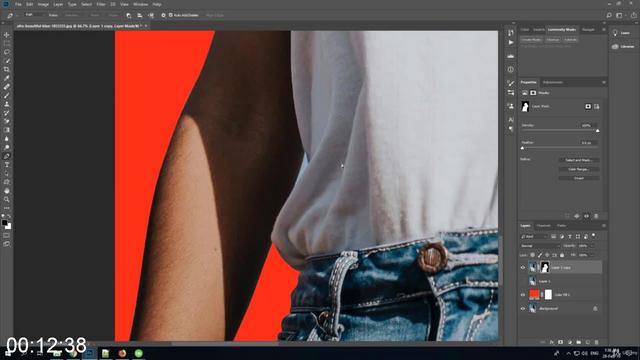Image resolution: width=640 pixels, height=360 pixels.
Task: Open the Image menu
Action: pyautogui.click(x=43, y=4)
